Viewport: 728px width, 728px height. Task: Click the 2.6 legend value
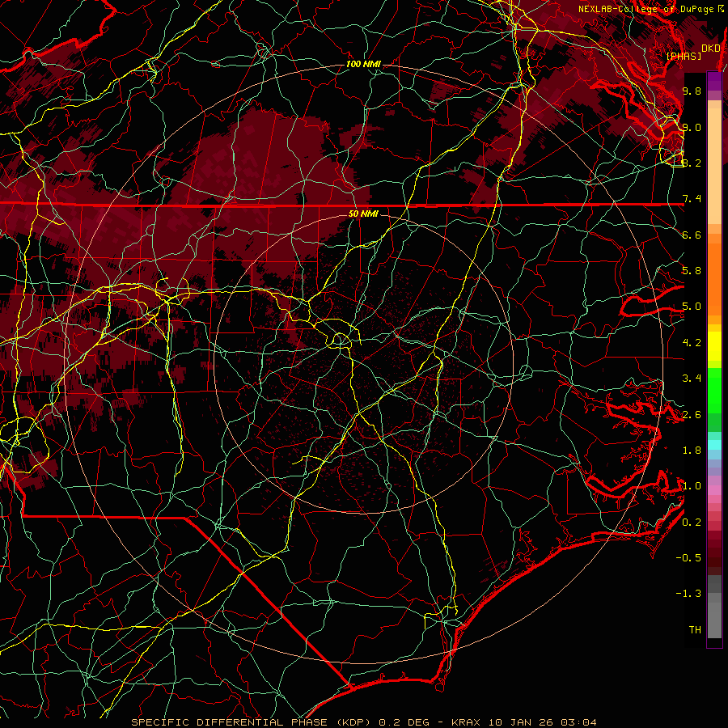point(692,415)
